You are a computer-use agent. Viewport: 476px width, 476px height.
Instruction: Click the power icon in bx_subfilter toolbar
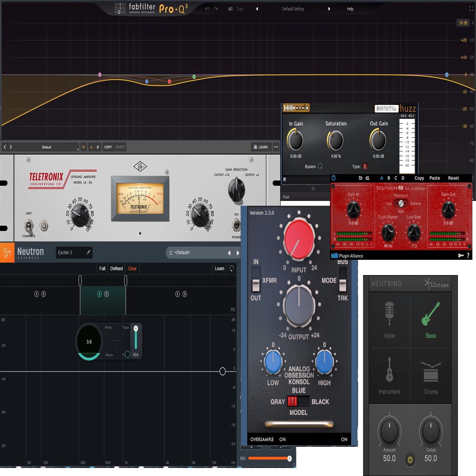pos(333,178)
